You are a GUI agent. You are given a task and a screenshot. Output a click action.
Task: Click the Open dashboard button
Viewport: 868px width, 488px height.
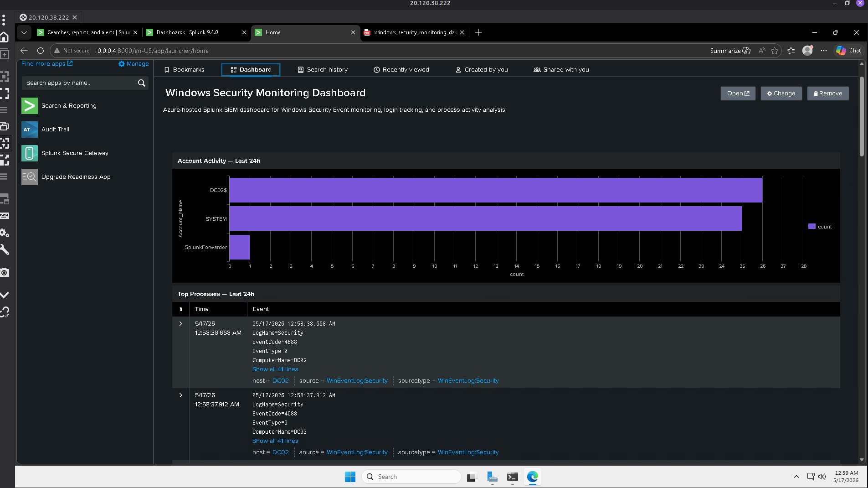(738, 93)
